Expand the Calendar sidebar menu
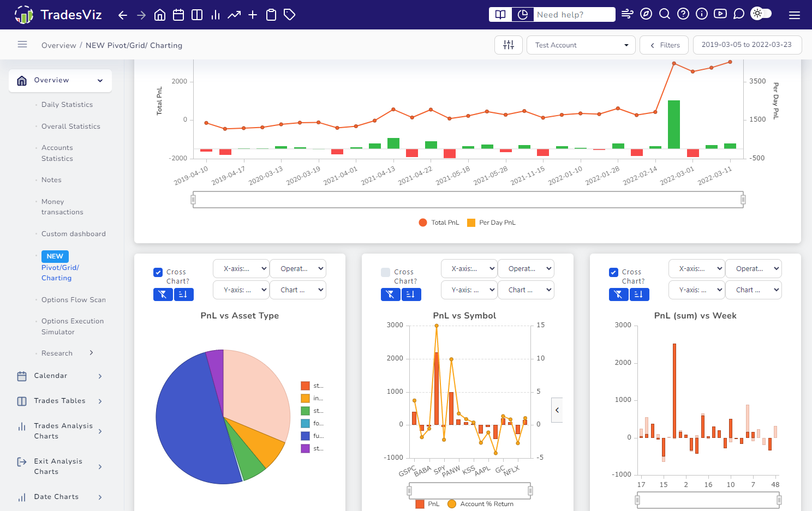 coord(60,376)
